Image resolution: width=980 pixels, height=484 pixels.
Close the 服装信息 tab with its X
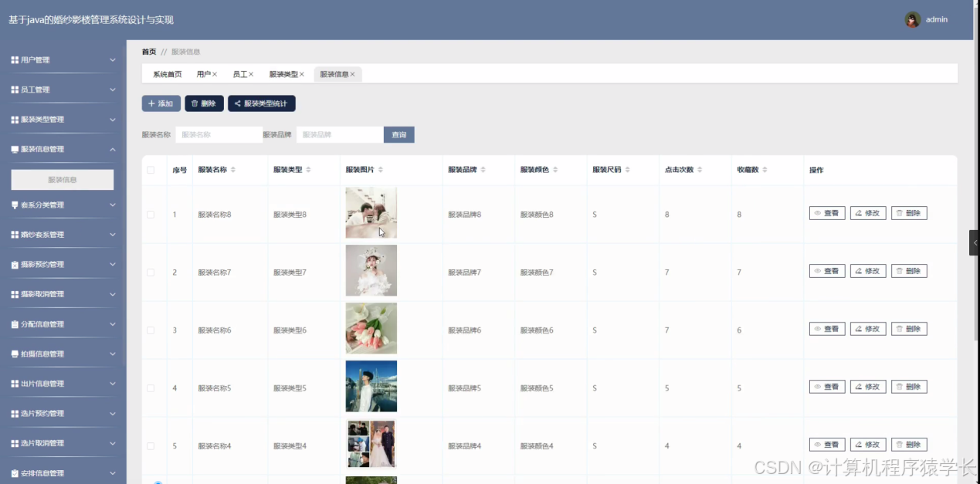tap(353, 75)
